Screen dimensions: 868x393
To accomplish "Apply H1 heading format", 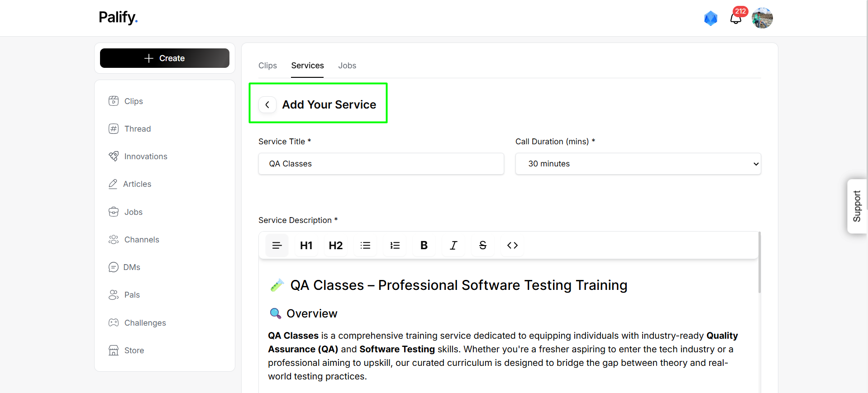I will tap(306, 246).
